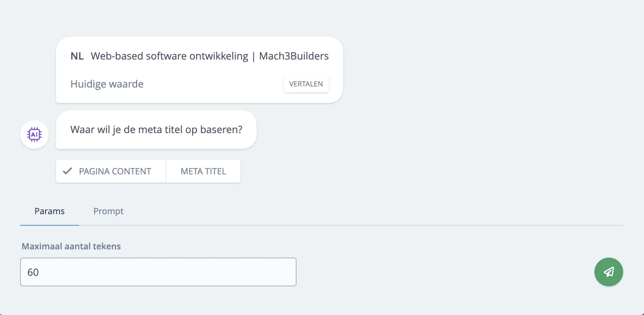Click the VERTALEN button
The image size is (644, 315).
pos(306,84)
